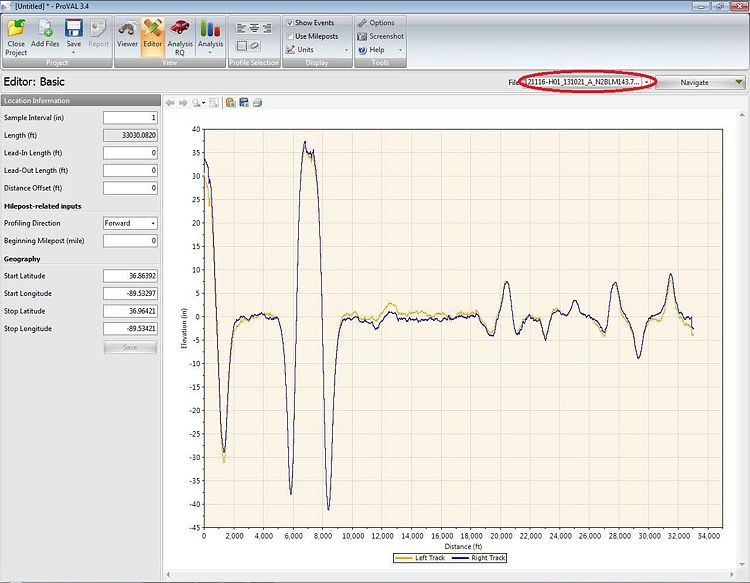Screen dimensions: 750x583
Task: Click the 'Editor: Basic' heading text
Action: coord(34,82)
